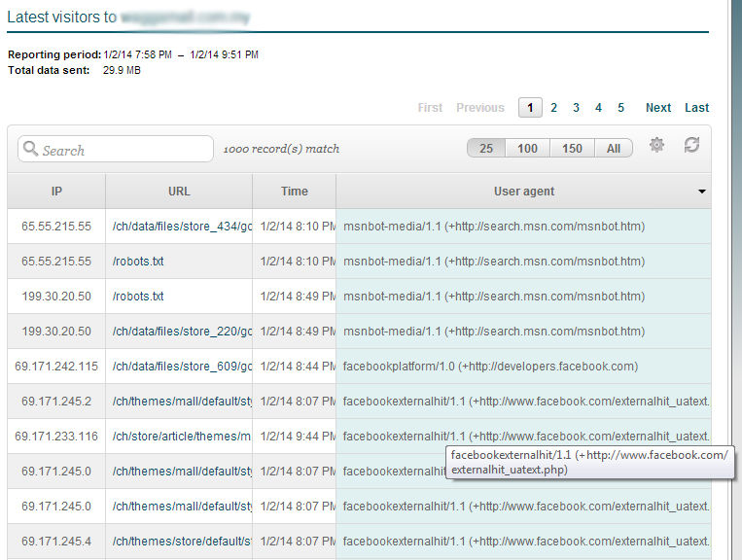Go to page 5
This screenshot has height=560, width=742.
620,108
